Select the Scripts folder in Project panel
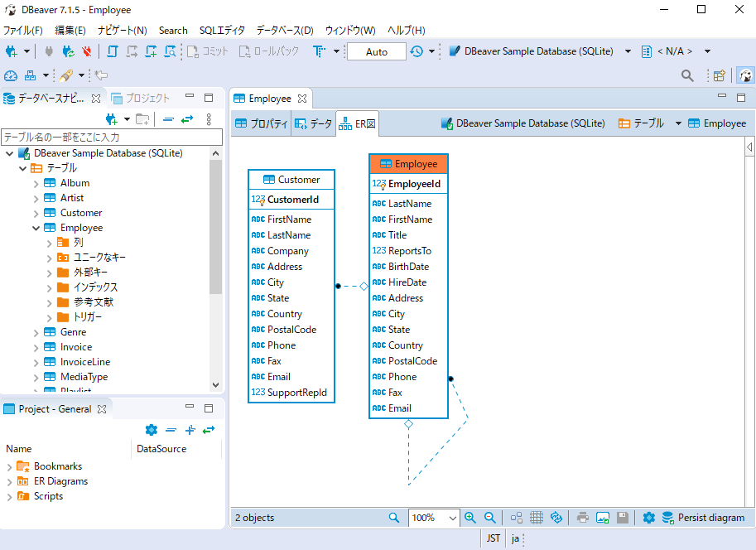This screenshot has width=756, height=550. coord(48,496)
